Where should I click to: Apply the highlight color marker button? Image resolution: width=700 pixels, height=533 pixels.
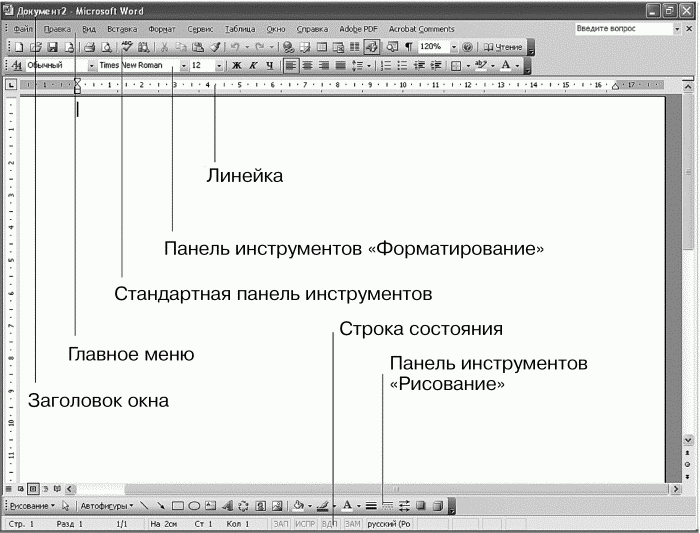[480, 66]
